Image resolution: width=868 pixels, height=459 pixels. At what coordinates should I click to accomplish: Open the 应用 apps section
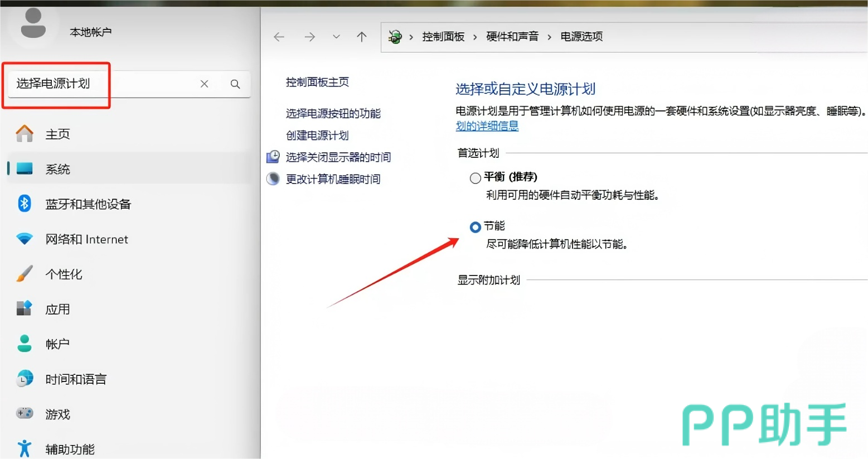pos(57,310)
